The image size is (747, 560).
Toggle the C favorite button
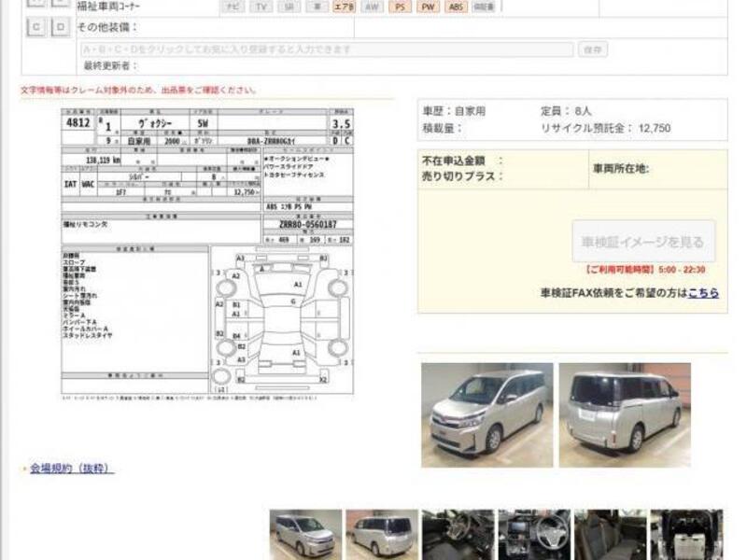click(35, 27)
